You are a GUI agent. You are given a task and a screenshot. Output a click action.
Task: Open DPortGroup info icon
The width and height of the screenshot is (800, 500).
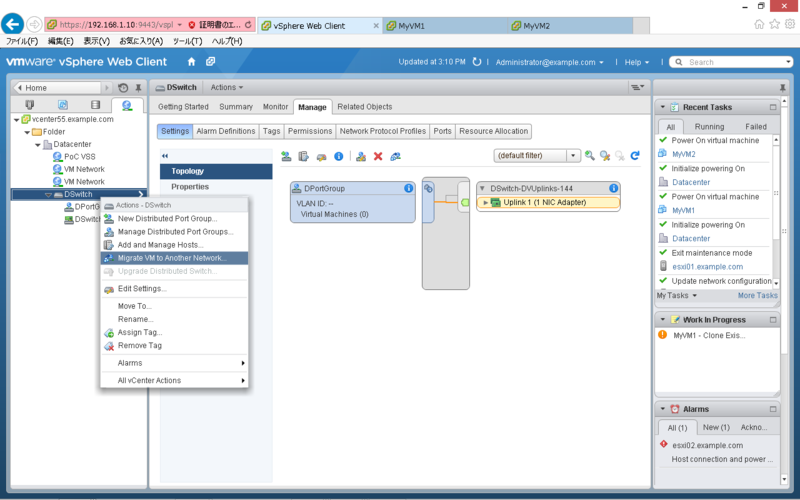pos(408,188)
